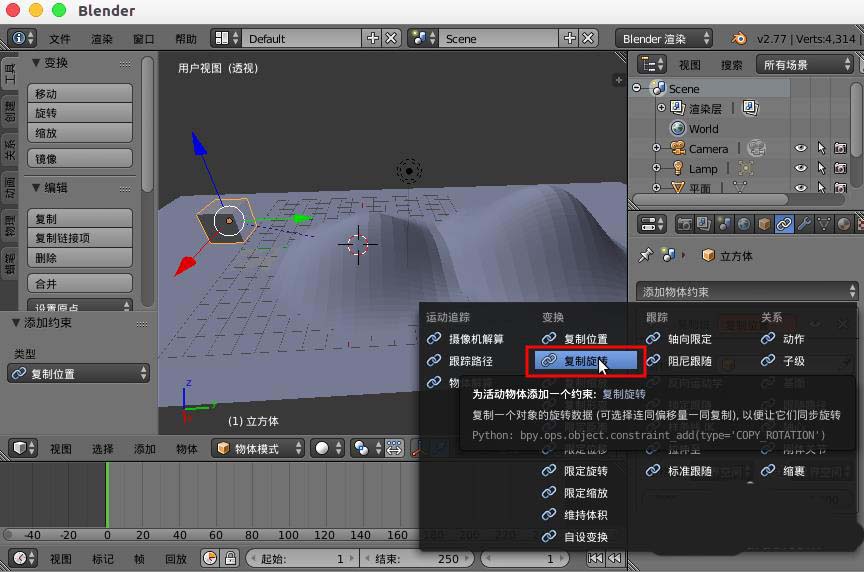Screen dimensions: 864x572
Task: Open the 帮助 menu
Action: coord(186,39)
